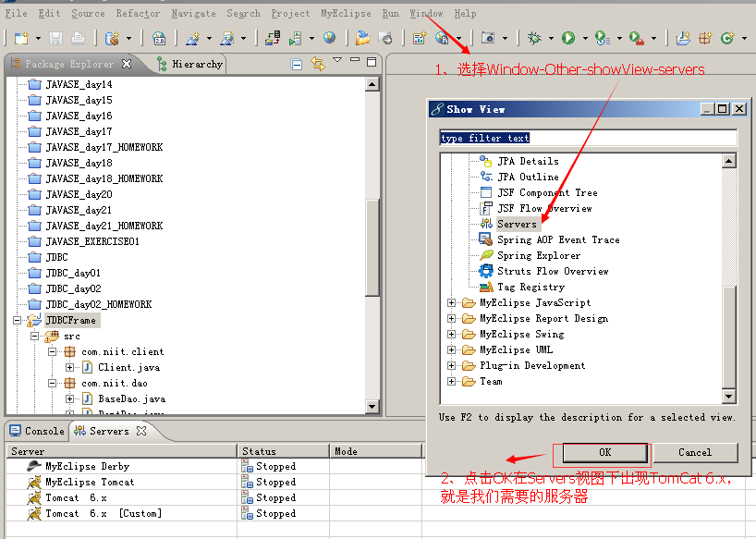Click the New wizard toolbar icon
The width and height of the screenshot is (756, 539).
pyautogui.click(x=21, y=38)
